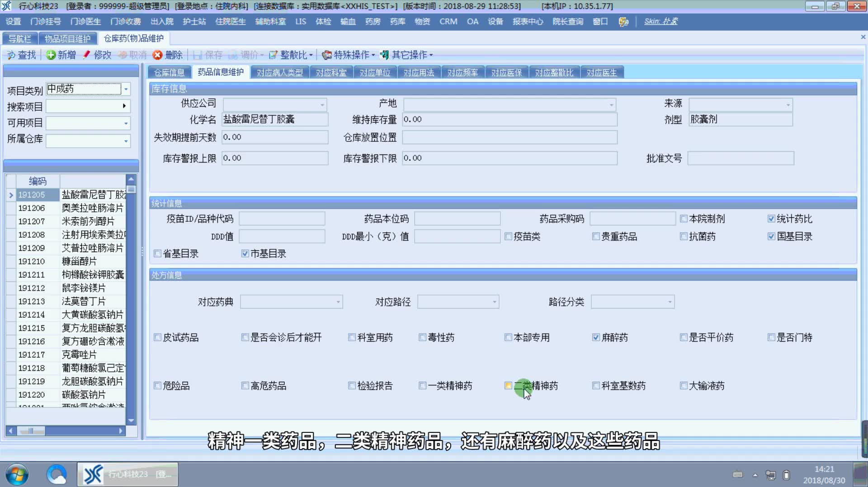868x487 pixels.
Task: Click the 维持库存量 input field
Action: click(509, 119)
